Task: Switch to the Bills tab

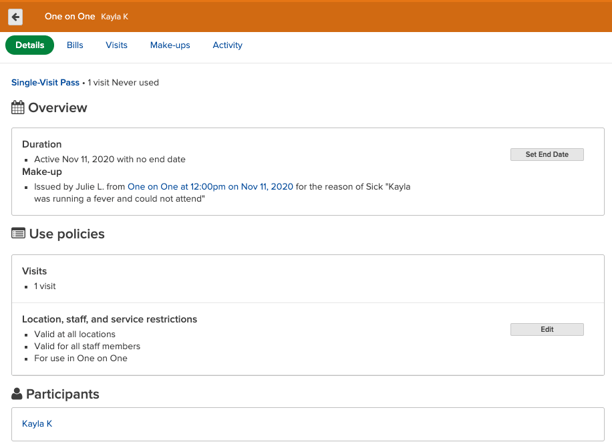Action: (x=75, y=45)
